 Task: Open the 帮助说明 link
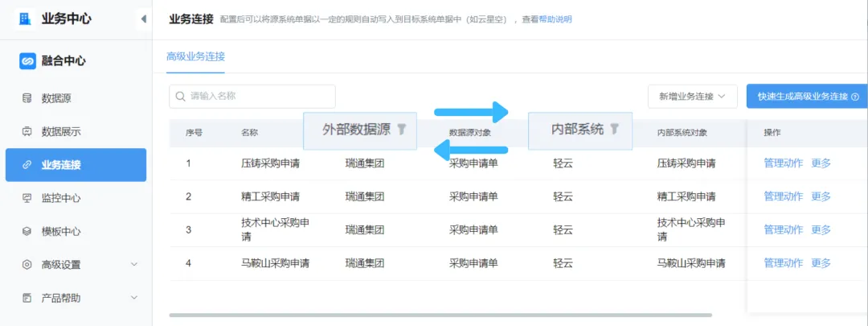pos(555,19)
